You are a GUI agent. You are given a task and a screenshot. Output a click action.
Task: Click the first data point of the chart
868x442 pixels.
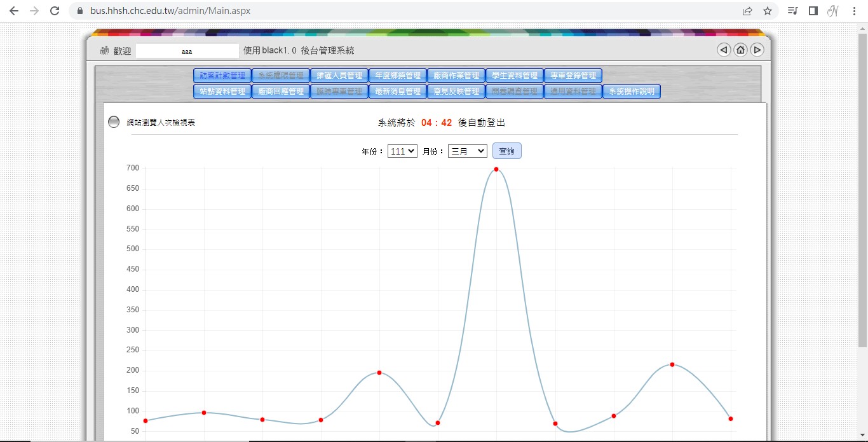pyautogui.click(x=146, y=421)
